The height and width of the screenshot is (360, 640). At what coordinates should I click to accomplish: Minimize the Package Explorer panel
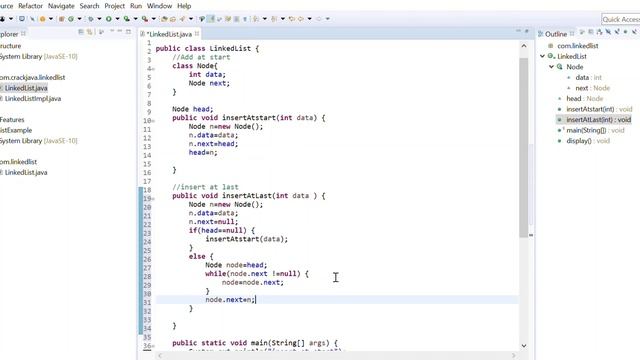point(120,31)
